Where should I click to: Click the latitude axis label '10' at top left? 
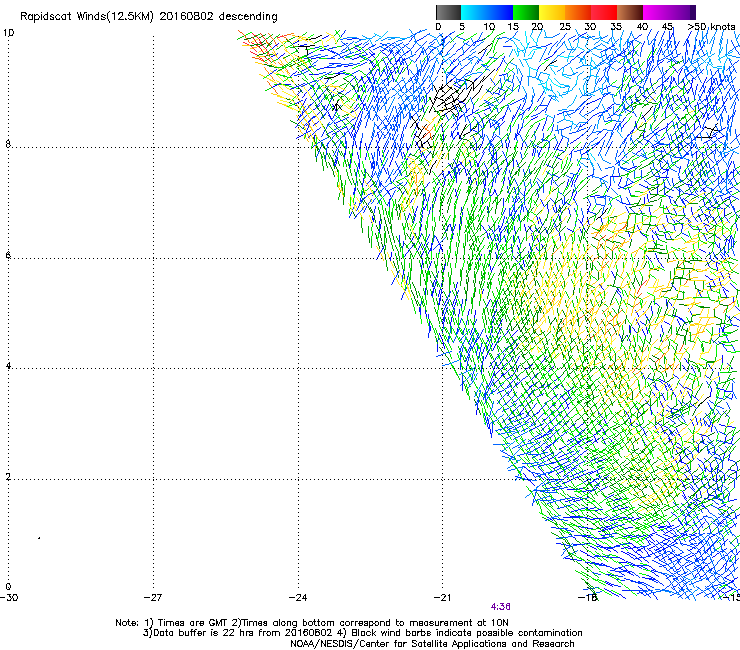click(x=8, y=33)
